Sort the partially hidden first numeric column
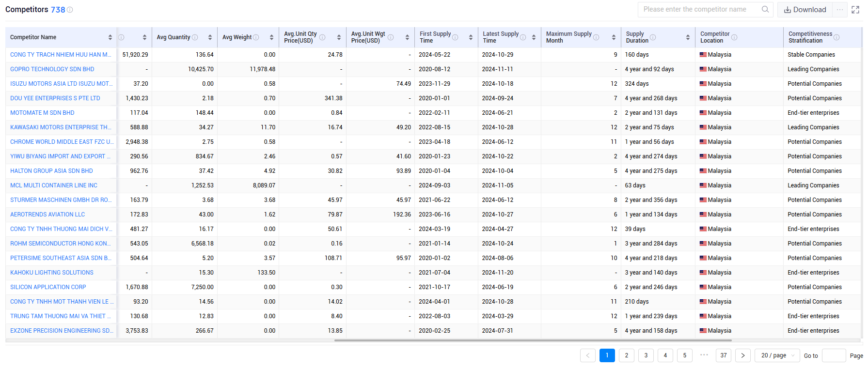Screen dimensions: 868x369 point(144,37)
